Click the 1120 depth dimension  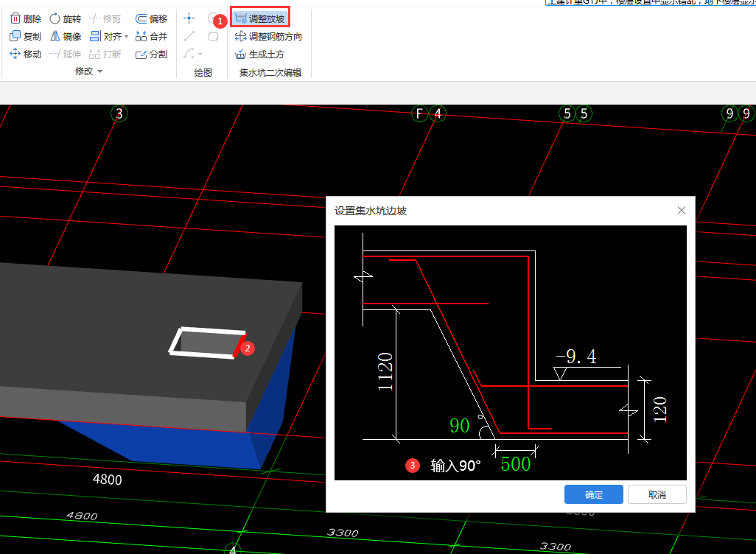(385, 371)
